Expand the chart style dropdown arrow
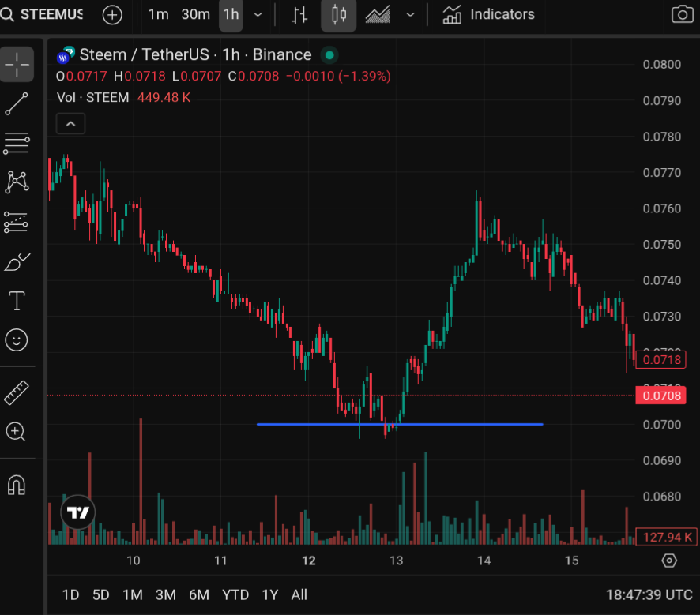The width and height of the screenshot is (700, 615). pos(410,15)
